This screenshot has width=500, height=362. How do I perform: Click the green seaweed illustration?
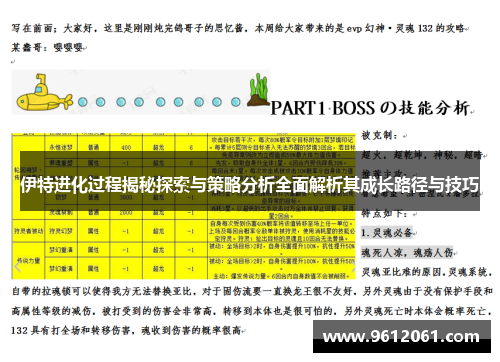[258, 90]
